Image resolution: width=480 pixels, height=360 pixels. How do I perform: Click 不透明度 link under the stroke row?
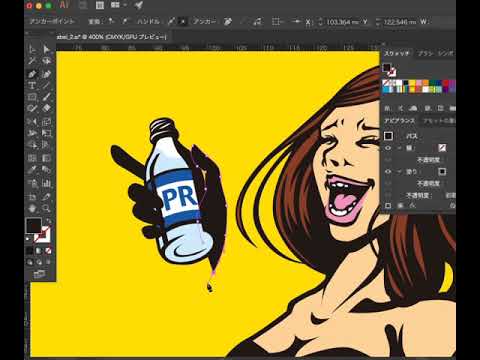[x=428, y=160]
